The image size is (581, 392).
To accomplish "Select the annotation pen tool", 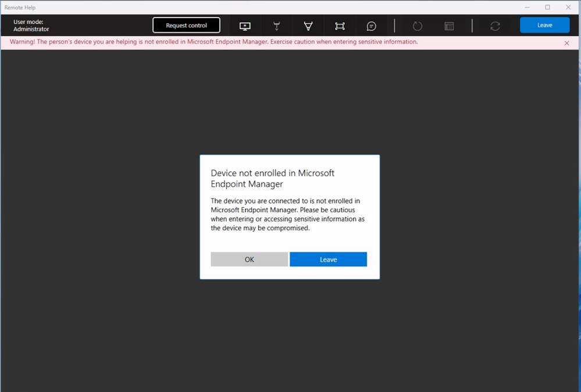I will pos(308,26).
